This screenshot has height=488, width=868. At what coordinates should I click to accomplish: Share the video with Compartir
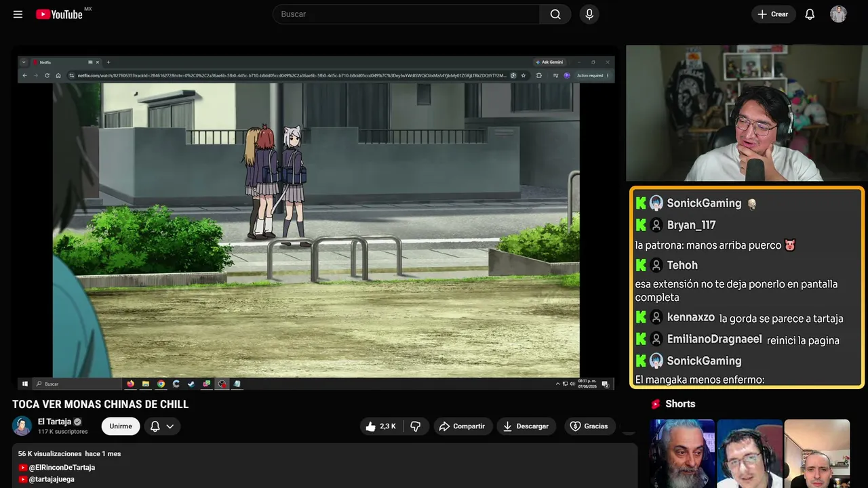click(x=462, y=426)
